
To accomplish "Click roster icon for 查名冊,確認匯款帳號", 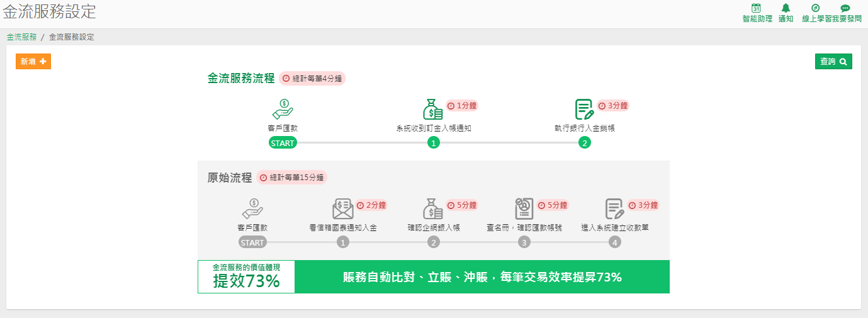I will 524,208.
